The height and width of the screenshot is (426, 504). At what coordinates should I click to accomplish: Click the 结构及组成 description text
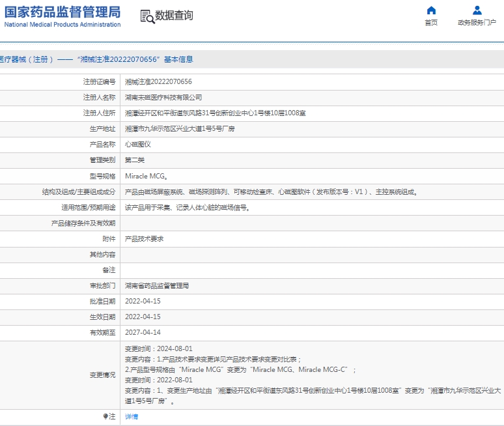tap(272, 192)
